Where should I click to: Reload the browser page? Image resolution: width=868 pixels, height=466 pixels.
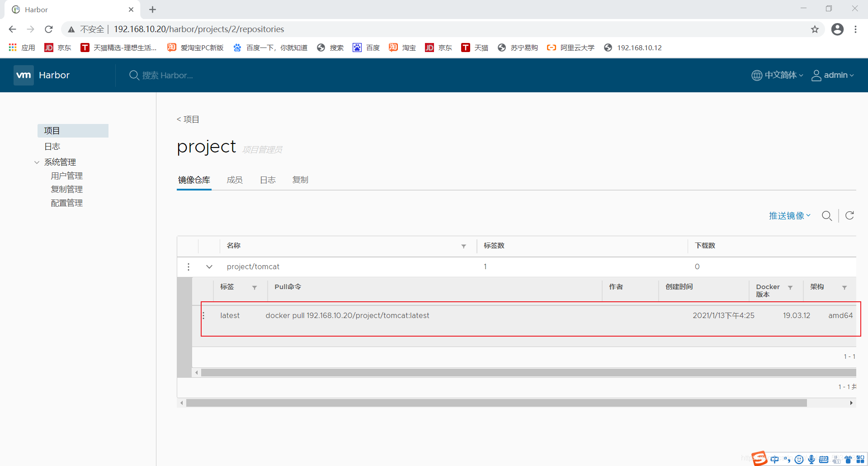49,29
